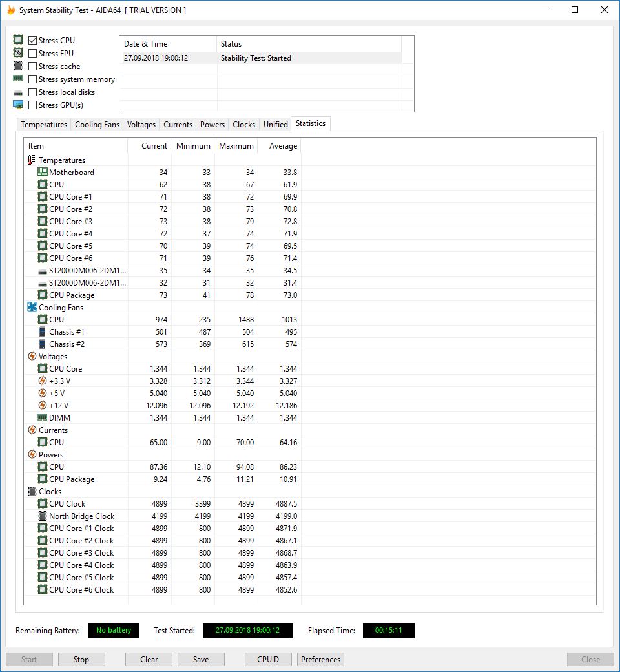Click the North Bridge Clock icon

point(43,516)
